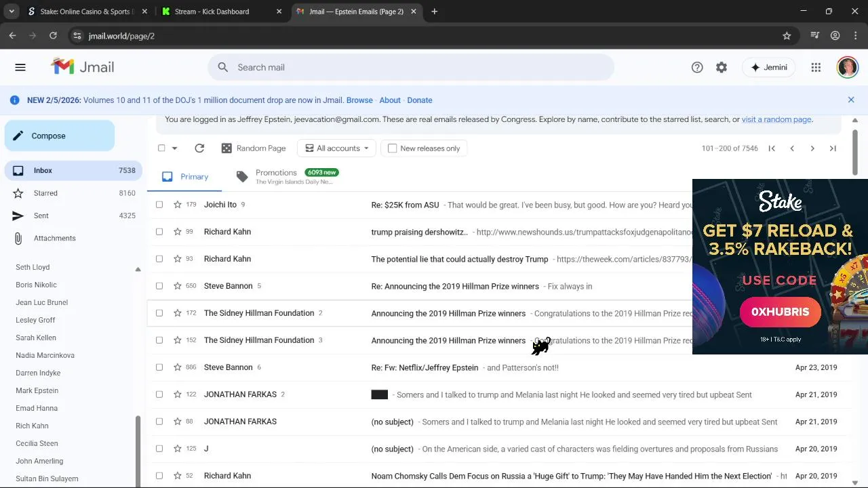Open the Google apps grid icon
The image size is (868, 488).
pos(816,67)
